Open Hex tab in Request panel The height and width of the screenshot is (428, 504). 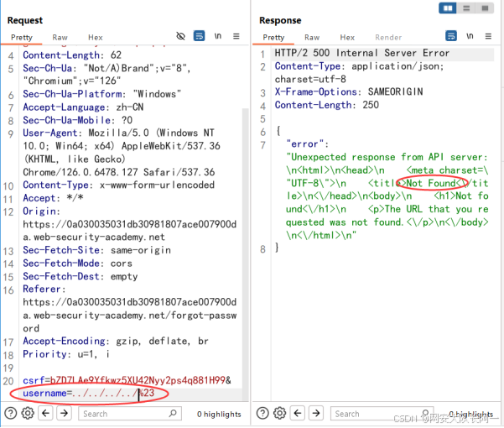pos(96,38)
